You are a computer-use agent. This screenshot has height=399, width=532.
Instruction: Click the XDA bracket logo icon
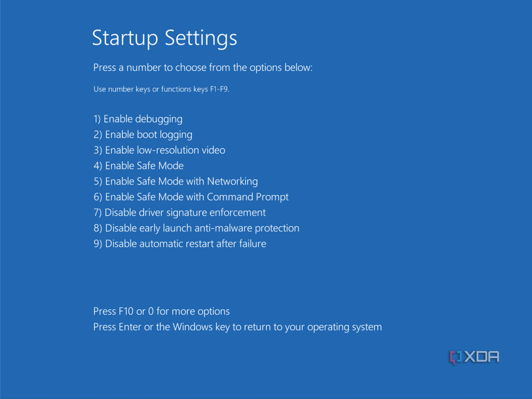(455, 358)
